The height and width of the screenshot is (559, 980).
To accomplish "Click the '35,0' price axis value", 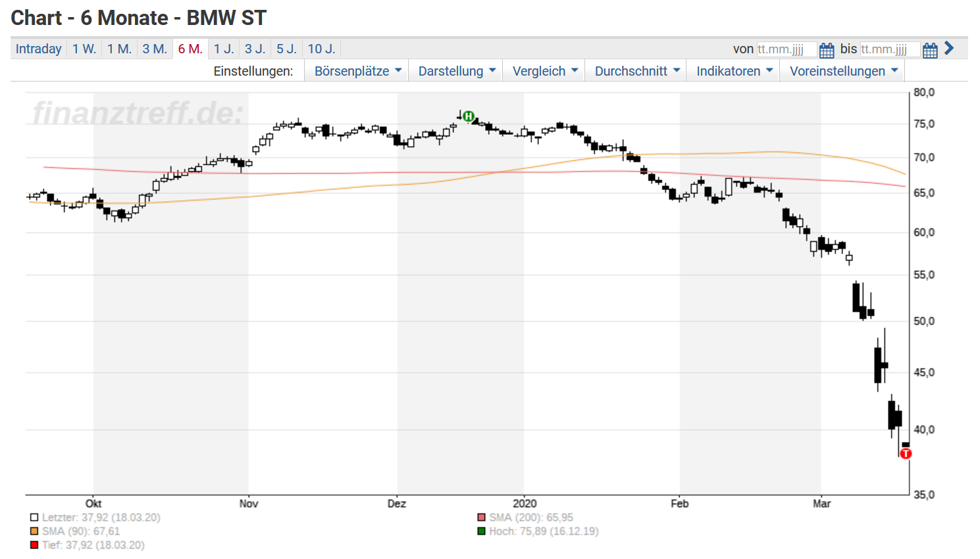I will click(924, 495).
